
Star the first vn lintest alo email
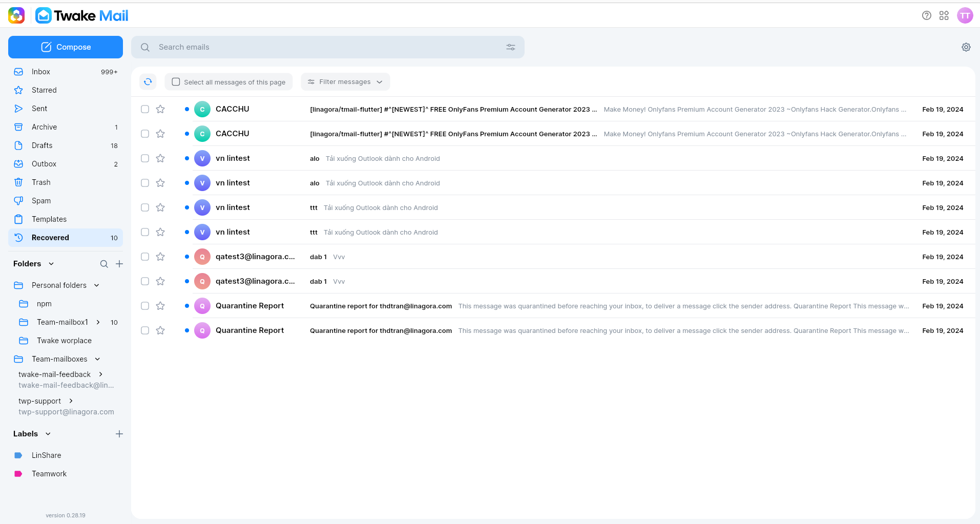160,158
